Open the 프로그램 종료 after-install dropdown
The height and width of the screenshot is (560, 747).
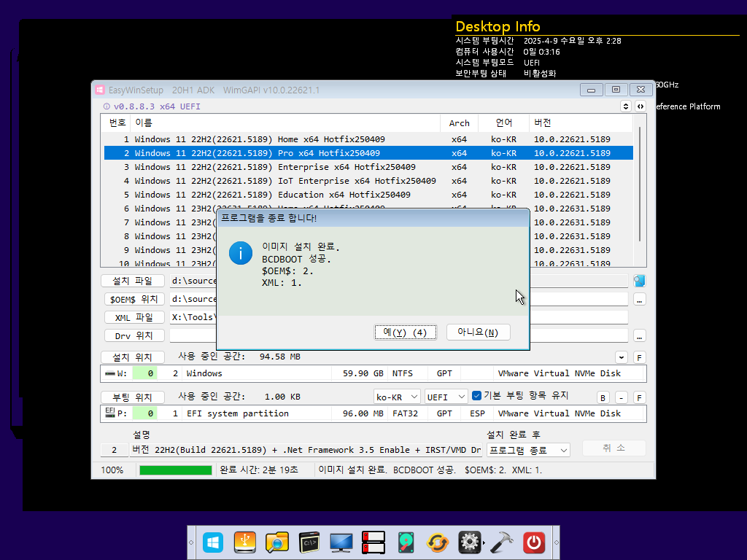(x=528, y=450)
